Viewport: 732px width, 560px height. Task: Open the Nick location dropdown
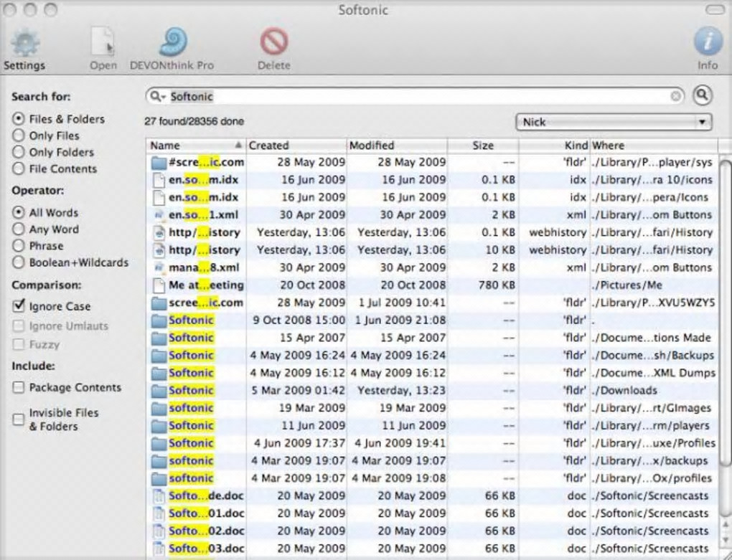614,122
